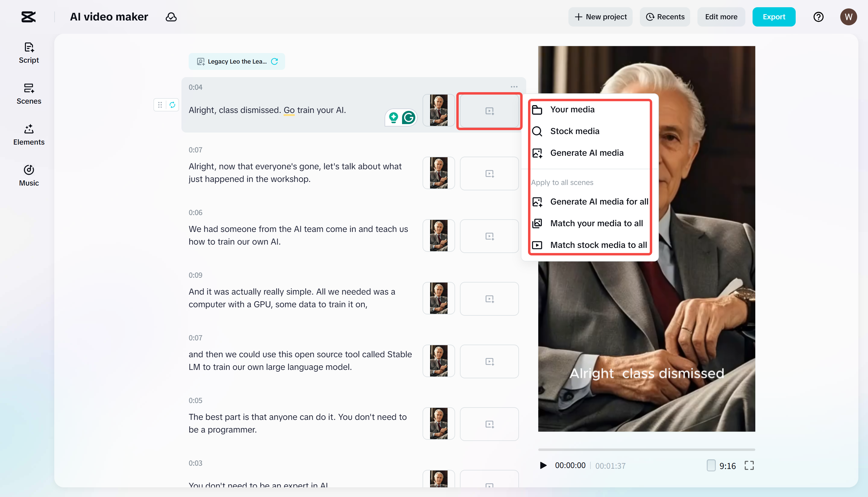Click the cloud save status icon
Viewport: 868px width, 497px height.
171,17
